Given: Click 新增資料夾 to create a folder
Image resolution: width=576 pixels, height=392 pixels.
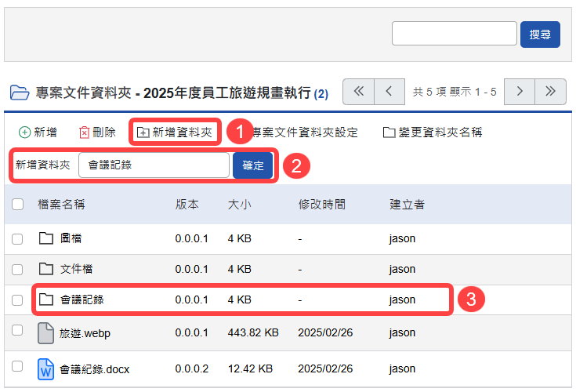Looking at the screenshot, I should 175,132.
